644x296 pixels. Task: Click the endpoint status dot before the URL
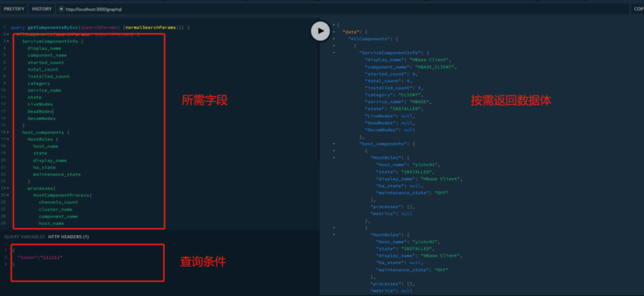61,9
